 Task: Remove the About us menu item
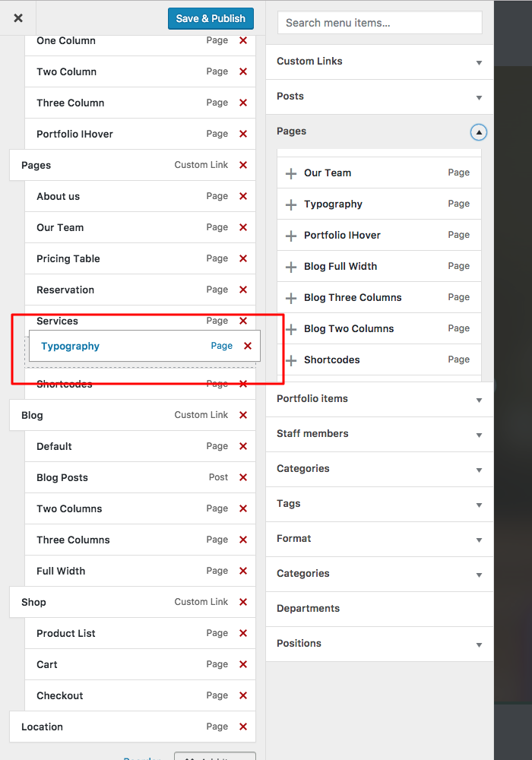[x=243, y=196]
